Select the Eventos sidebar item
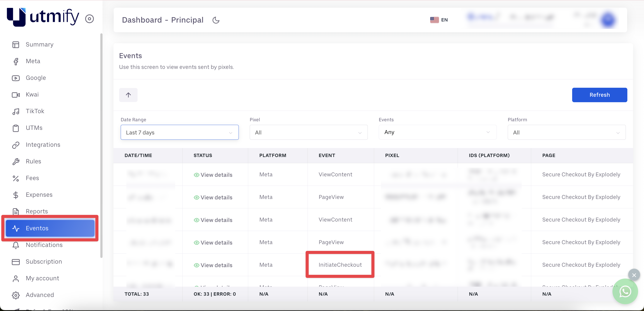 point(50,228)
